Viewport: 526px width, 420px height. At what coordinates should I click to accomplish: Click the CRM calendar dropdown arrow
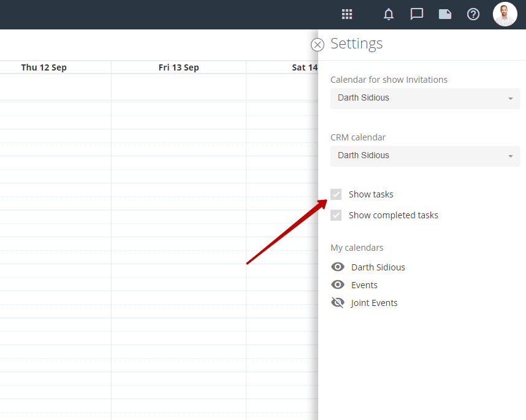(x=510, y=156)
